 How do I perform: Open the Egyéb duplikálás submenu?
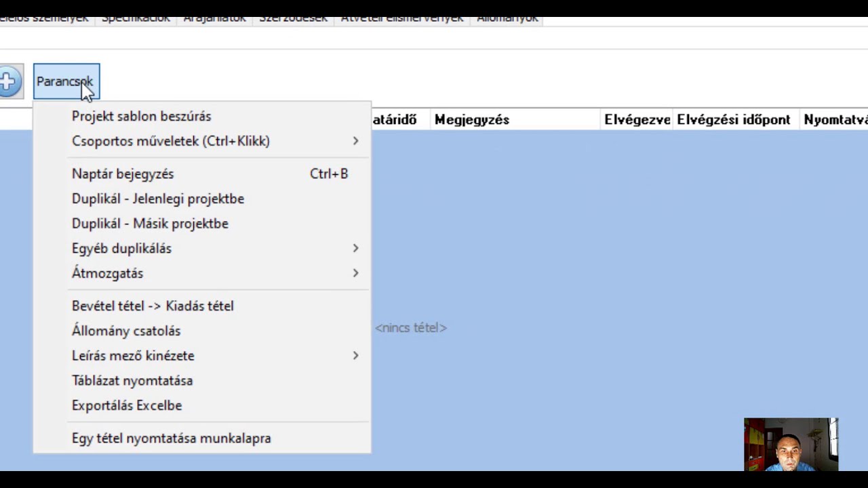tap(201, 249)
